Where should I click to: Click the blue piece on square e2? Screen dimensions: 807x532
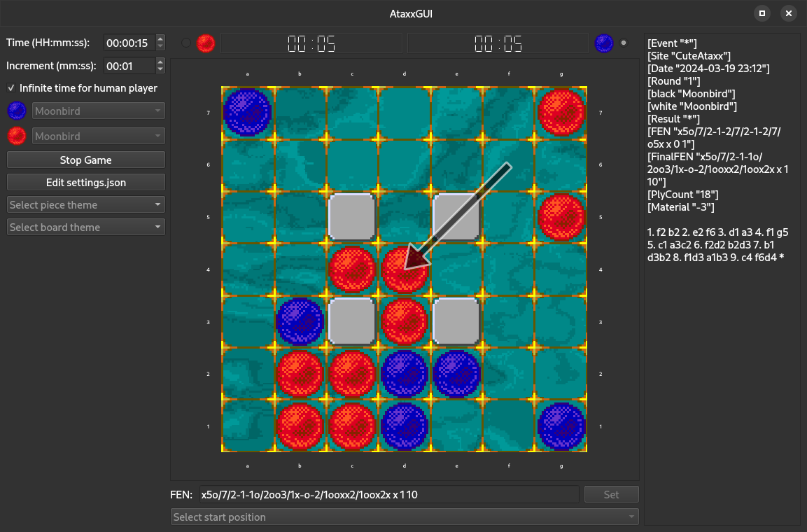tap(456, 374)
